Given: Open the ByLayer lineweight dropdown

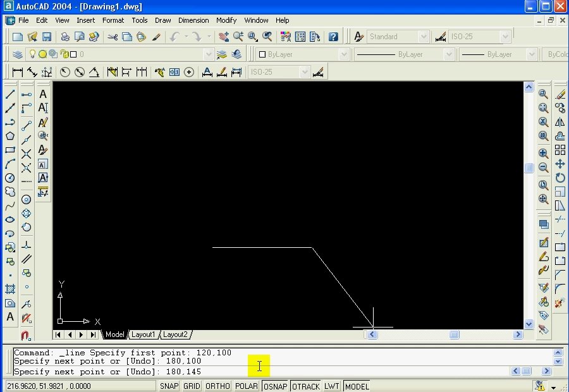Looking at the screenshot, I should [532, 54].
